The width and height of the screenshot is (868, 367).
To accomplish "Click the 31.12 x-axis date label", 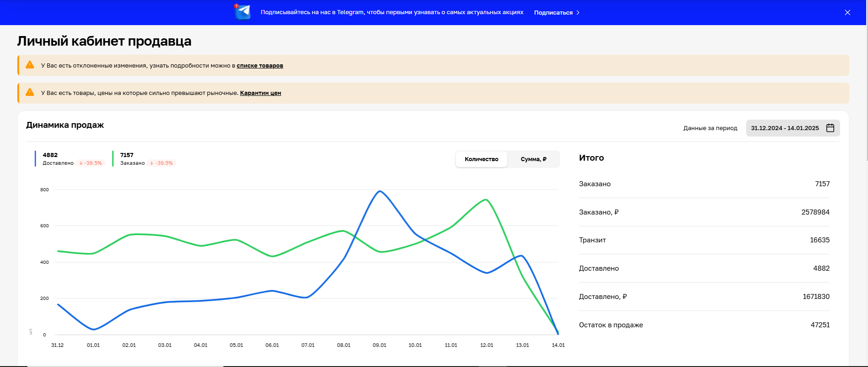I will coord(57,345).
